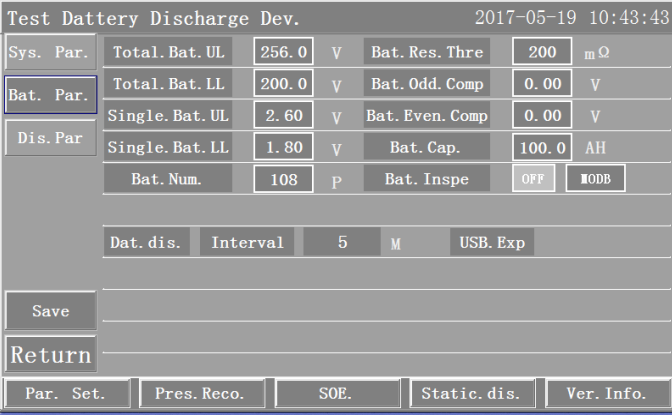Select the MODB option for battery inspection

coord(594,178)
